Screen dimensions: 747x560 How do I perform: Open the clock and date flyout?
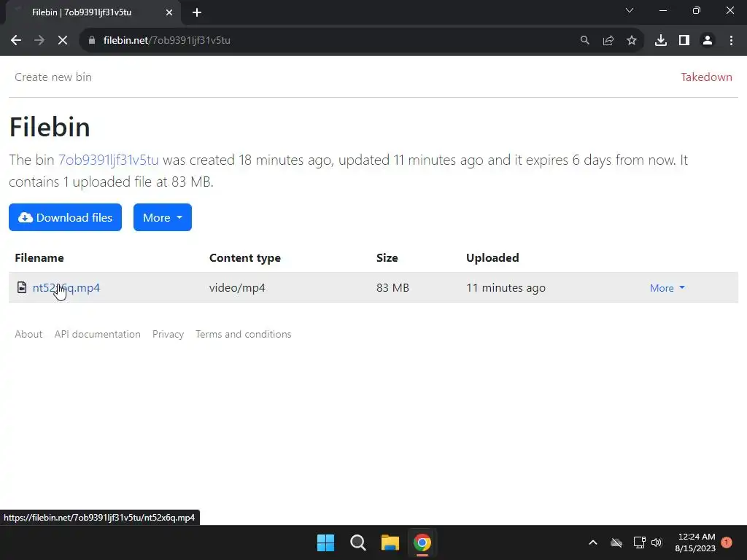click(x=695, y=542)
